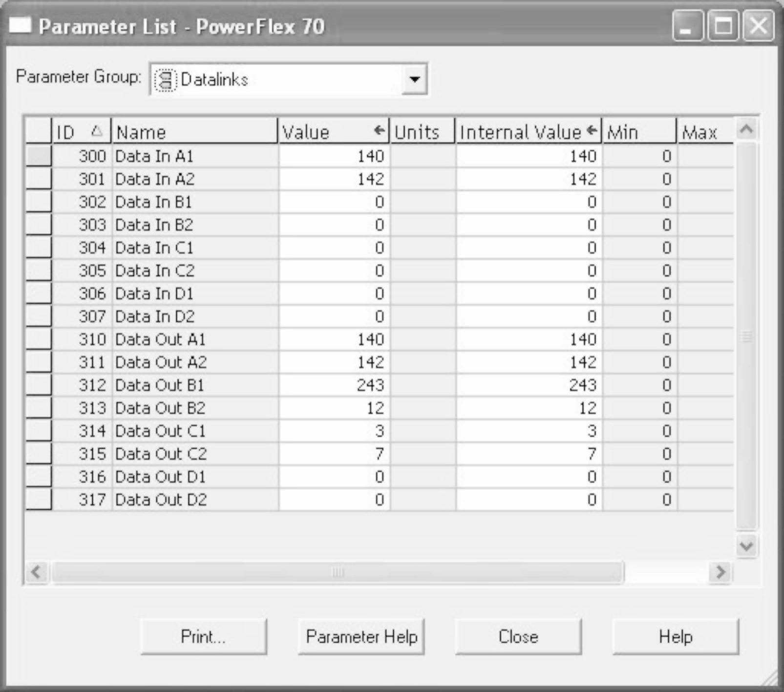Click the Internal Value cell for Data Out A2

click(530, 362)
